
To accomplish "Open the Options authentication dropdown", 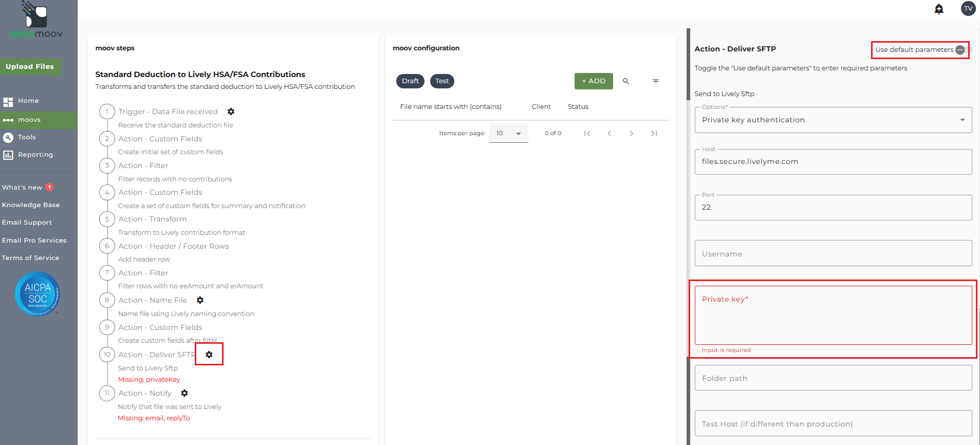I will pos(833,120).
